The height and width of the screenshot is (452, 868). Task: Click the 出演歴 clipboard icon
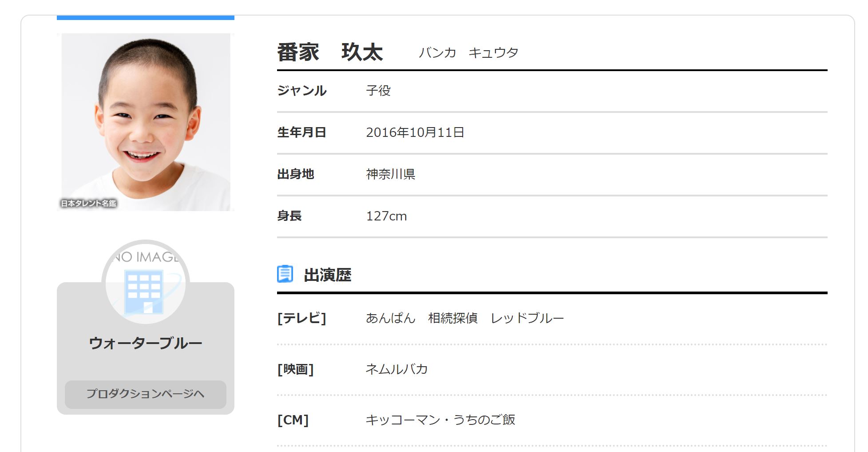285,274
